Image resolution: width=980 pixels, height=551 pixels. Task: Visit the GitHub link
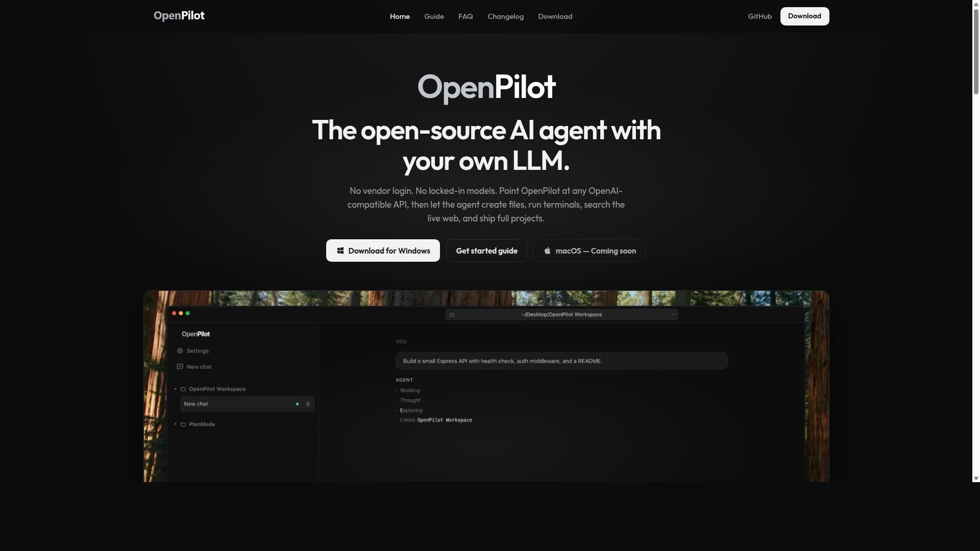[759, 16]
